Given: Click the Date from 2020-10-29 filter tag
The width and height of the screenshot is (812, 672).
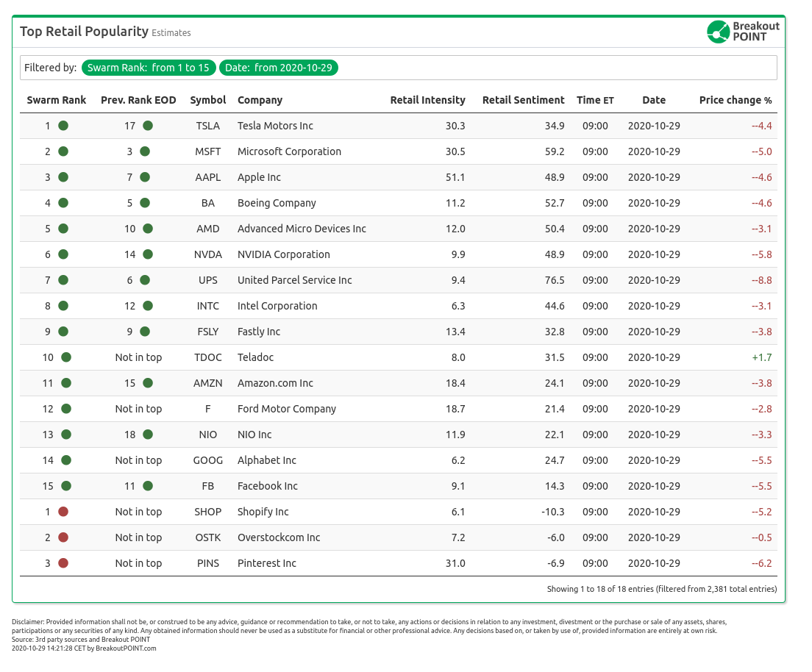Looking at the screenshot, I should click(x=279, y=68).
